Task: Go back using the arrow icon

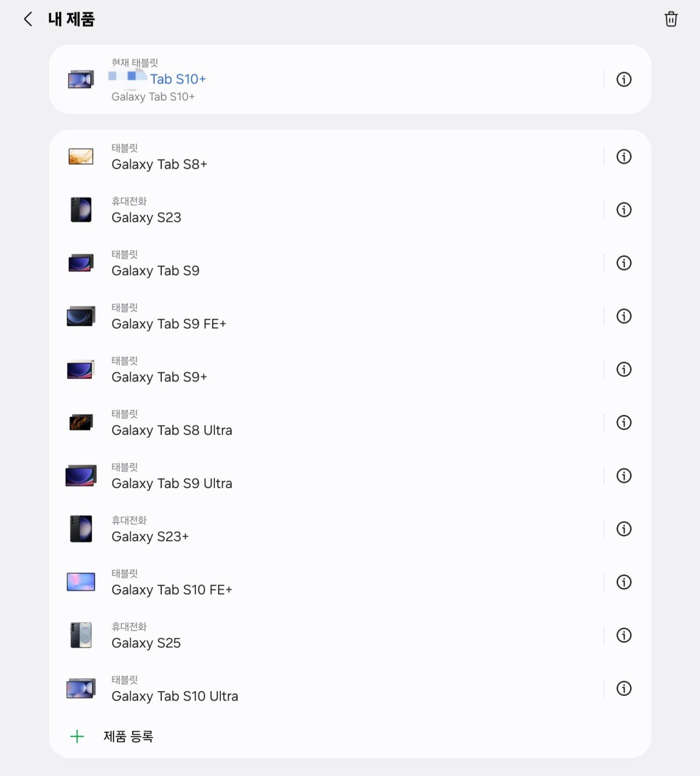Action: tap(28, 19)
